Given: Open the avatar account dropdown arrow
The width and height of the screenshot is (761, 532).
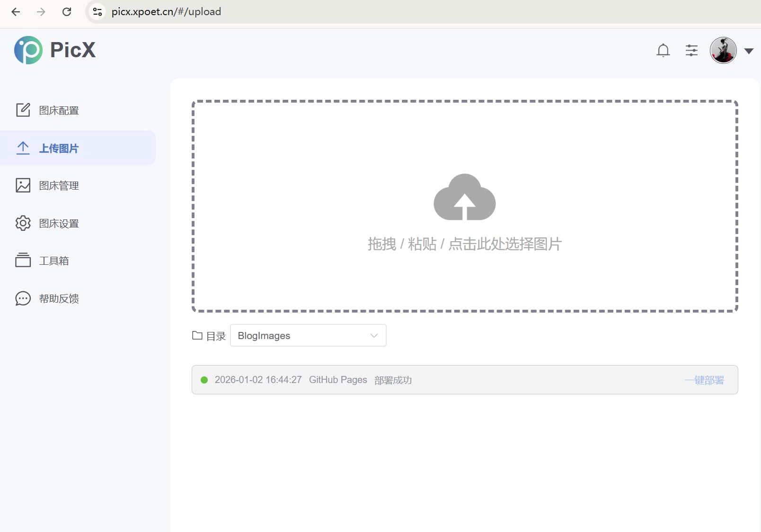Looking at the screenshot, I should pyautogui.click(x=749, y=51).
